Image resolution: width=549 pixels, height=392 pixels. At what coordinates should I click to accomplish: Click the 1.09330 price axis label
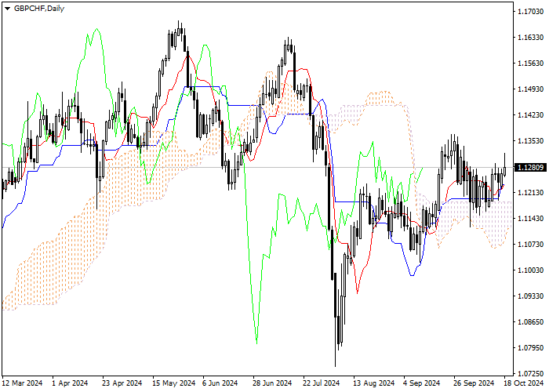tap(530, 296)
